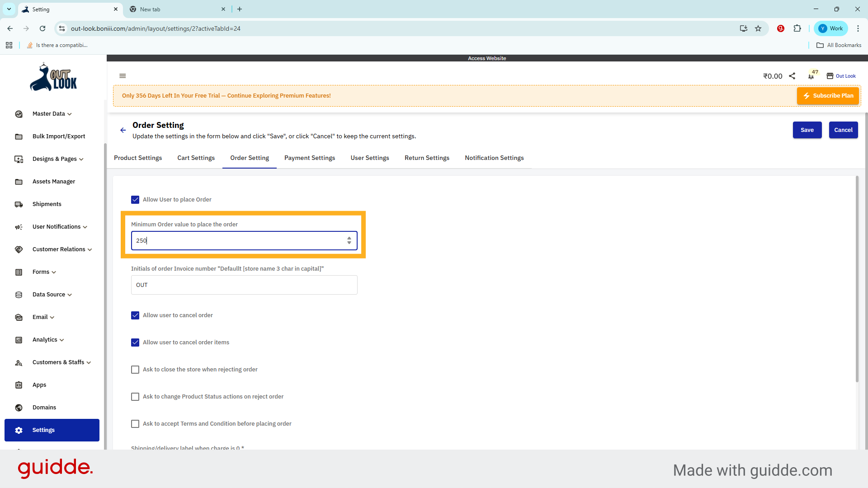This screenshot has height=488, width=868.
Task: Click the Designs & Pages icon
Action: click(19, 159)
